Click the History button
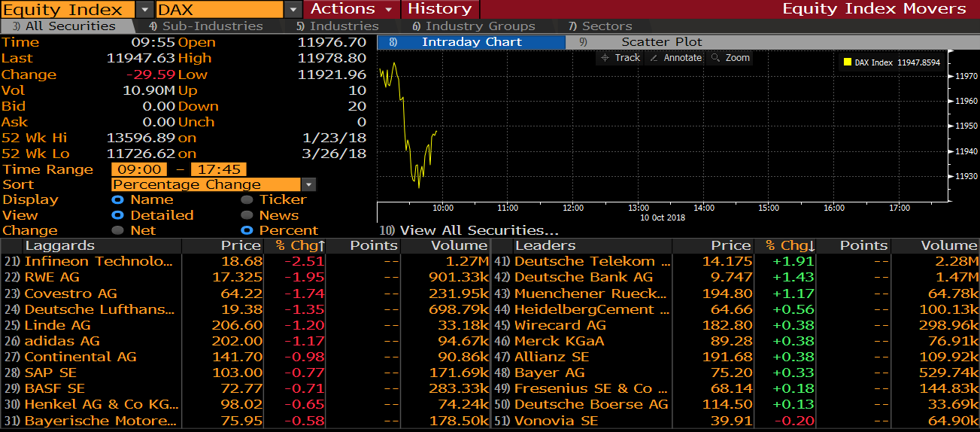This screenshot has height=432, width=980. pyautogui.click(x=439, y=9)
